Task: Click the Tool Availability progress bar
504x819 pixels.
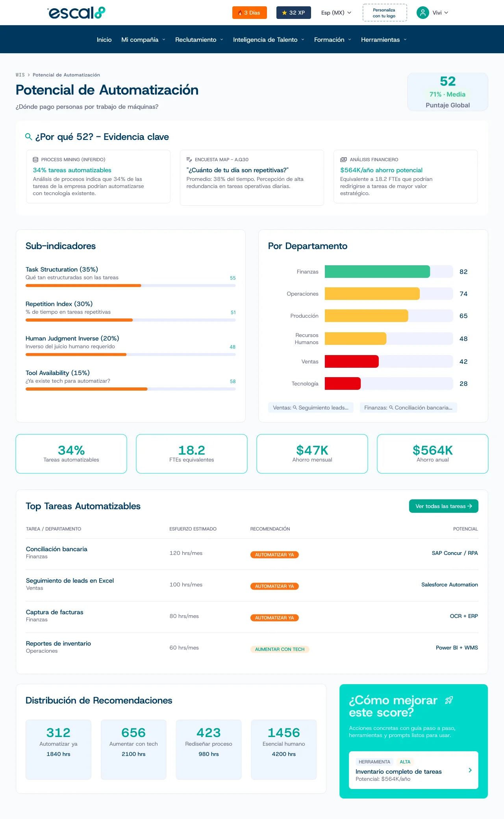Action: coord(131,389)
